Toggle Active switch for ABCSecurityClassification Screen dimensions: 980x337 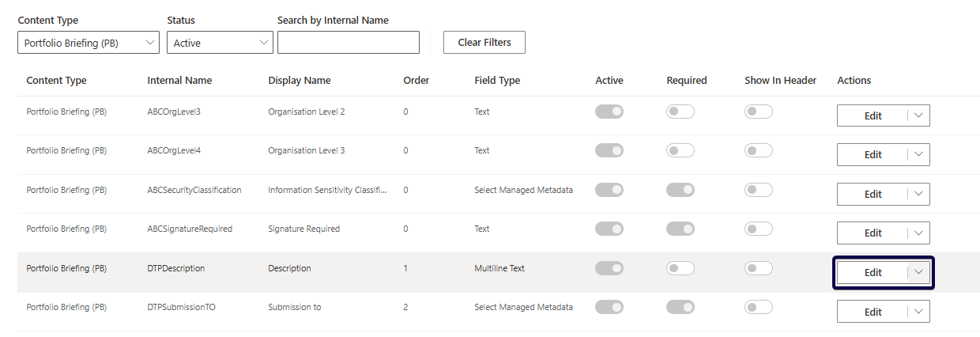[609, 190]
